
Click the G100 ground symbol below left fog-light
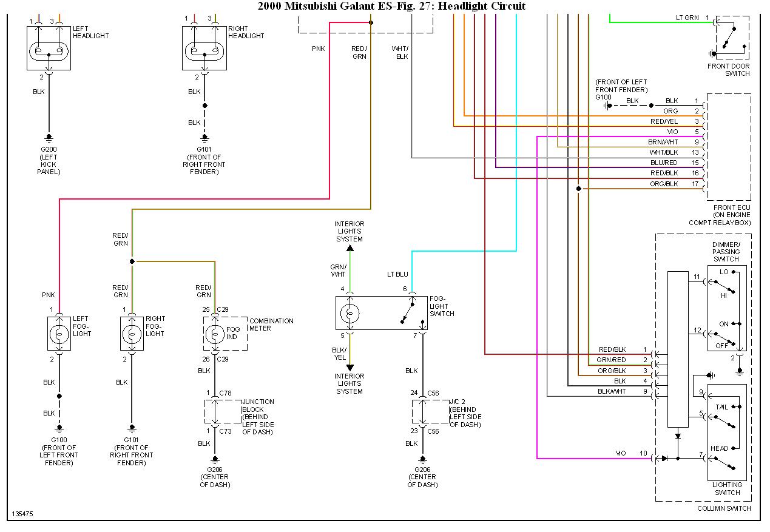tap(59, 428)
